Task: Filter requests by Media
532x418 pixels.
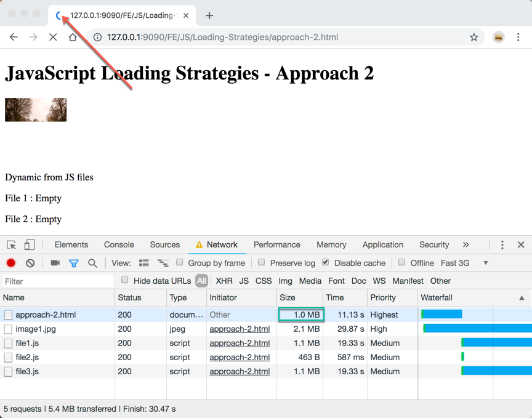Action: pos(310,281)
